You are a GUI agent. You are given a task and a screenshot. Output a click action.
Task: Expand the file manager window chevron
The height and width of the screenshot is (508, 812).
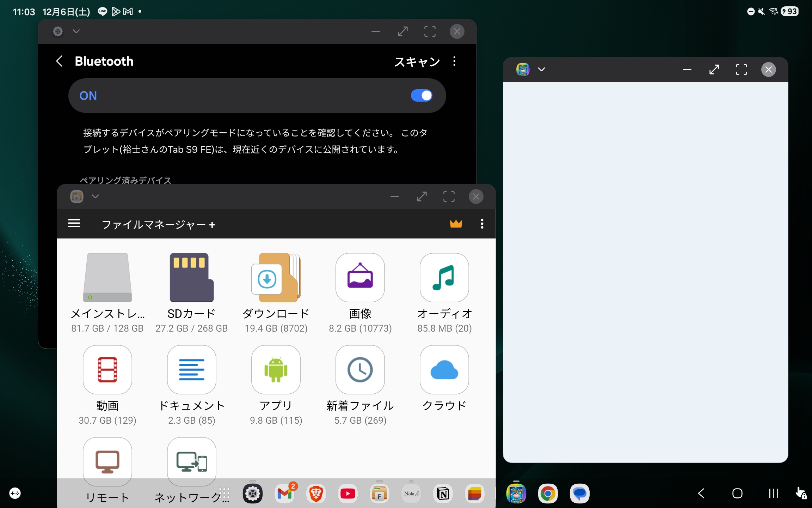(95, 196)
